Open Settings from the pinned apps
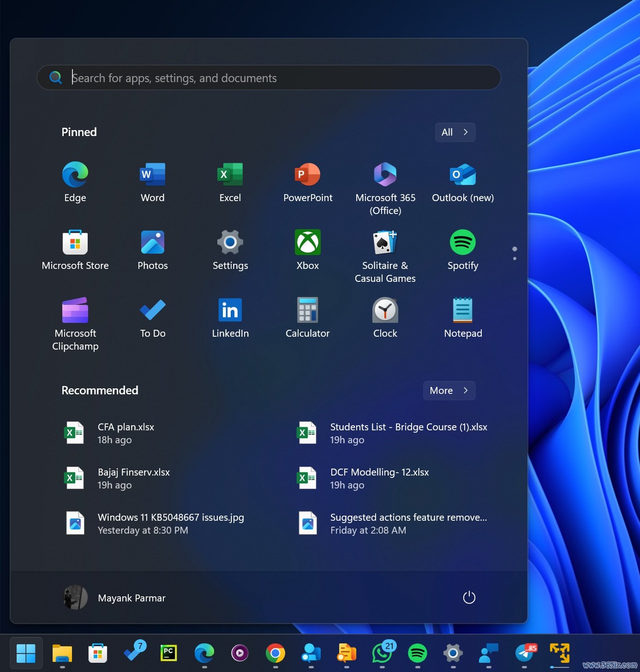This screenshot has width=640, height=672. 230,250
